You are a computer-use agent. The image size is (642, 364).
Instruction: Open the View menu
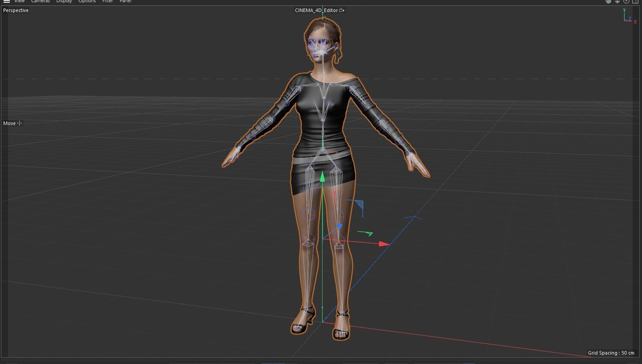pyautogui.click(x=19, y=1)
